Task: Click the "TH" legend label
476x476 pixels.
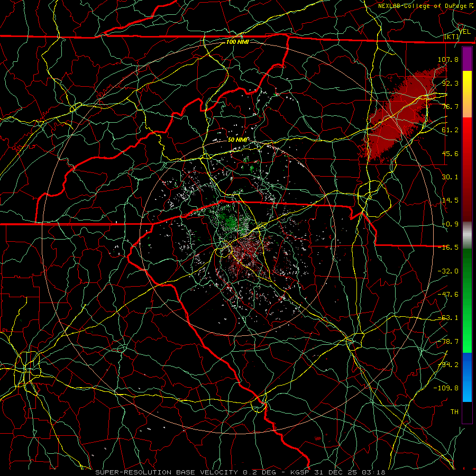Action: pyautogui.click(x=454, y=412)
